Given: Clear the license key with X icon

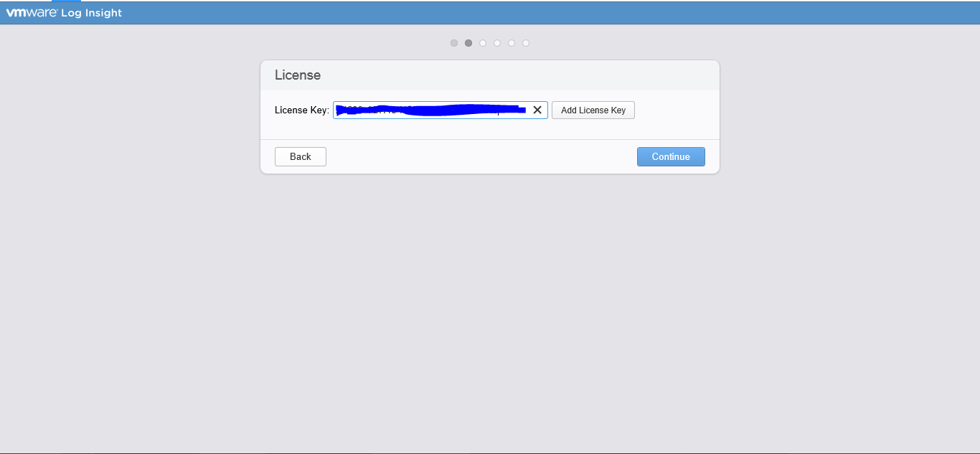Looking at the screenshot, I should pyautogui.click(x=537, y=110).
